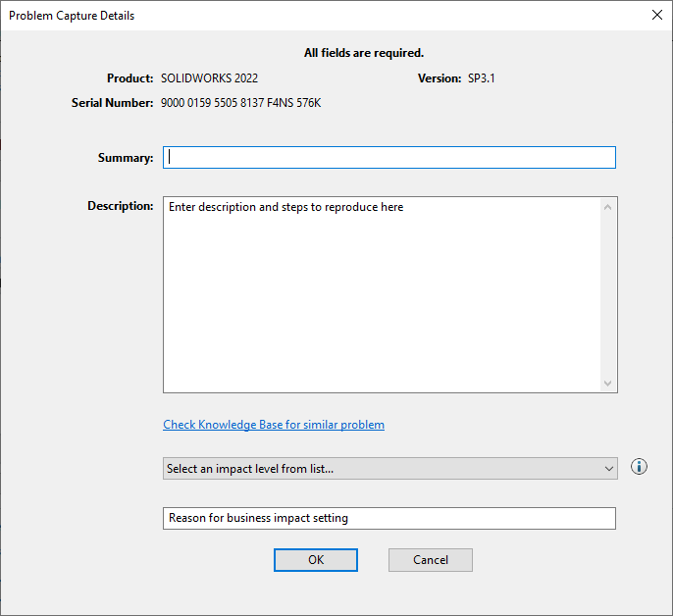This screenshot has height=616, width=673.
Task: Click the serial number value text
Action: coord(240,102)
